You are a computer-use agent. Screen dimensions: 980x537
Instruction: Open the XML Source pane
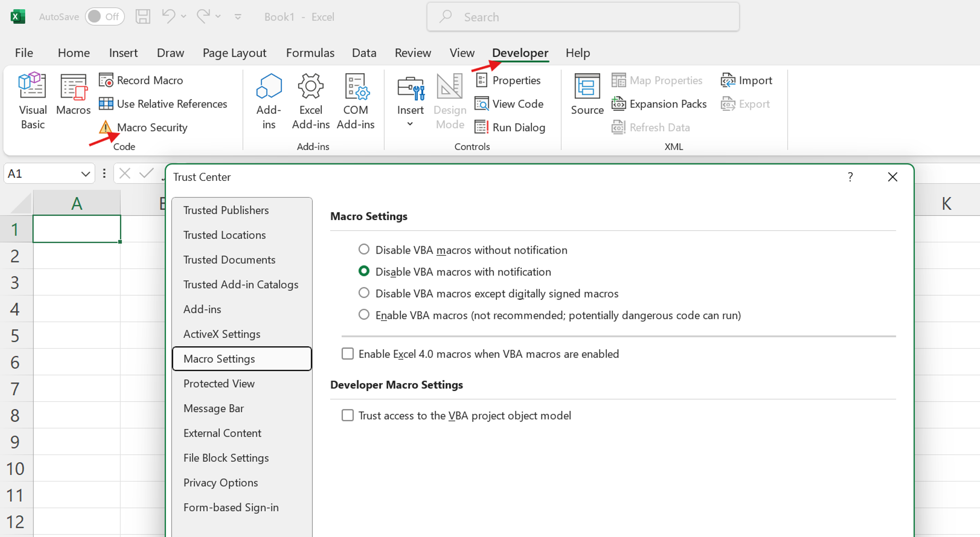pos(587,95)
